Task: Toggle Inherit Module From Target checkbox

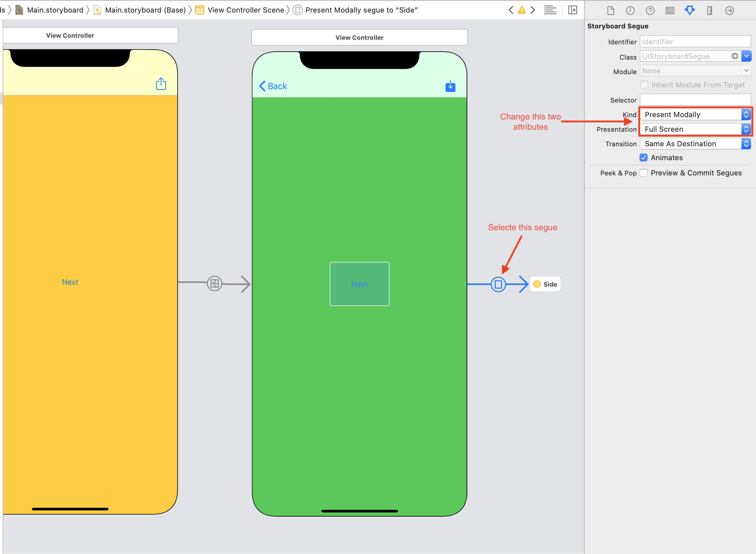Action: click(x=644, y=85)
